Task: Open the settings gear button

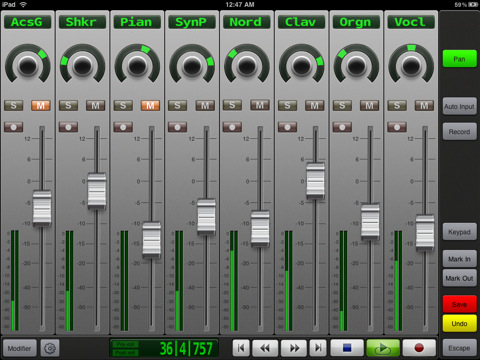Action: pyautogui.click(x=50, y=348)
